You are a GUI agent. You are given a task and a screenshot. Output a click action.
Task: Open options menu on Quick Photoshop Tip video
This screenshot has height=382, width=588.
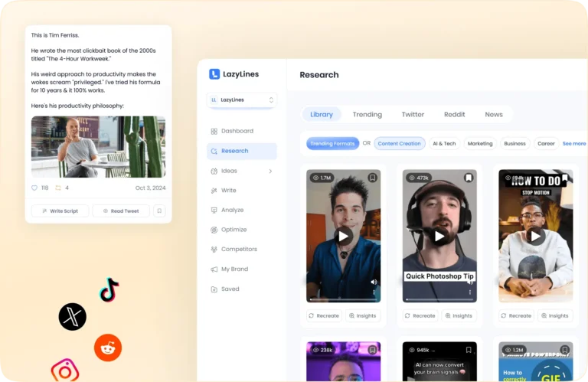click(470, 292)
